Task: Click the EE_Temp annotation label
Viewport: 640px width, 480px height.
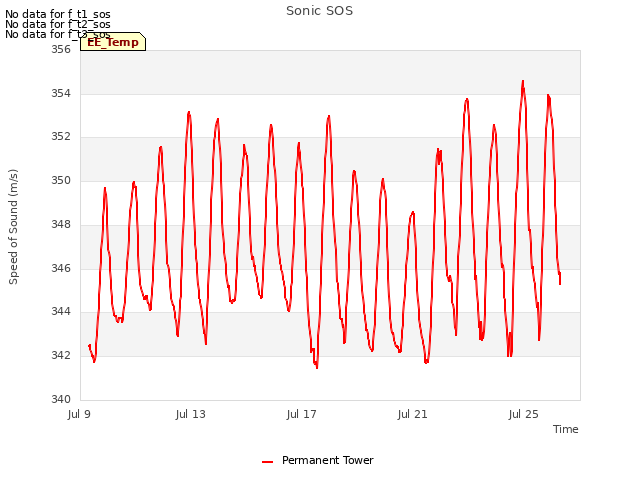Action: point(113,42)
